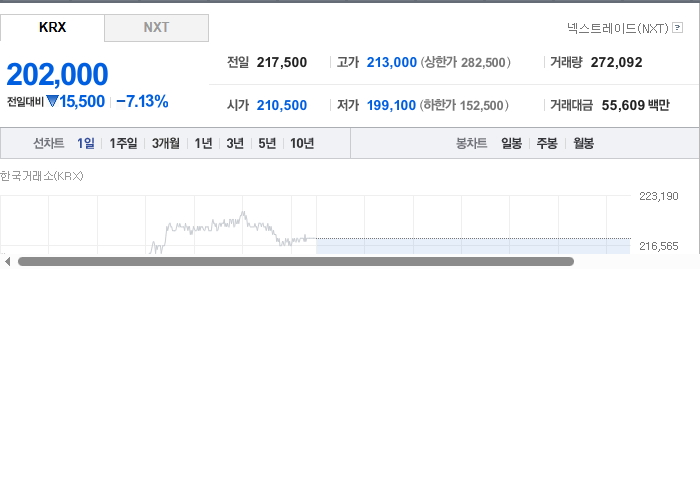
Task: Show the 일봉 daily candle chart
Action: click(x=511, y=143)
